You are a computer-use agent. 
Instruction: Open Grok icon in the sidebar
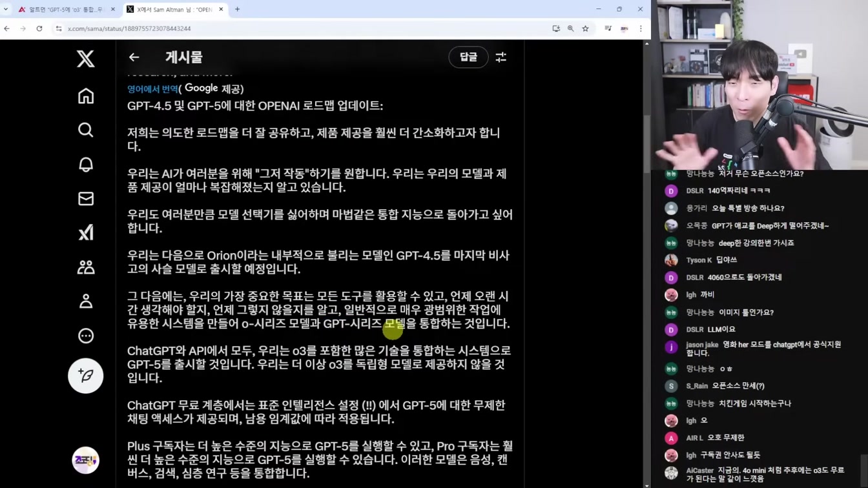[85, 233]
